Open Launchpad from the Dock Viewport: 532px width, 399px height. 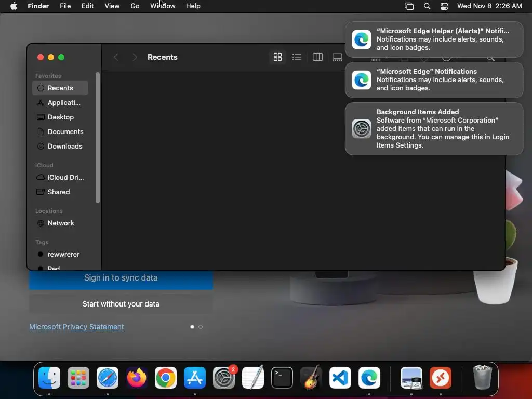click(x=78, y=378)
